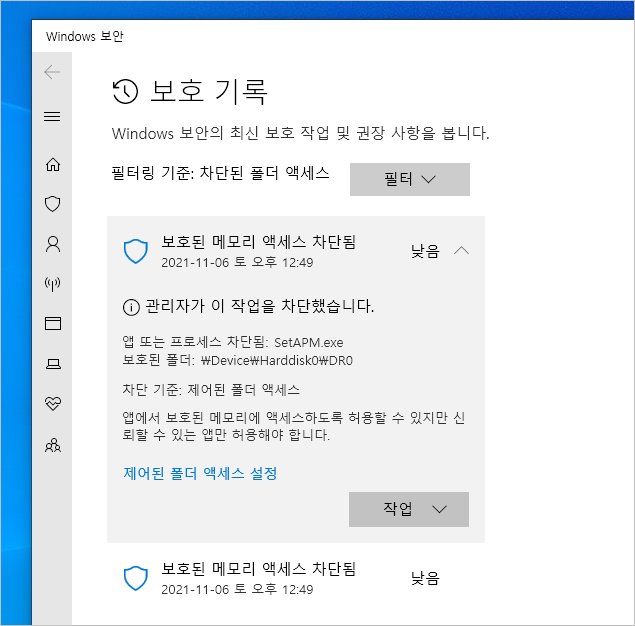
Task: Click the info icon beside 관리자가 이 작업을 차단했습니다
Action: pyautogui.click(x=131, y=307)
